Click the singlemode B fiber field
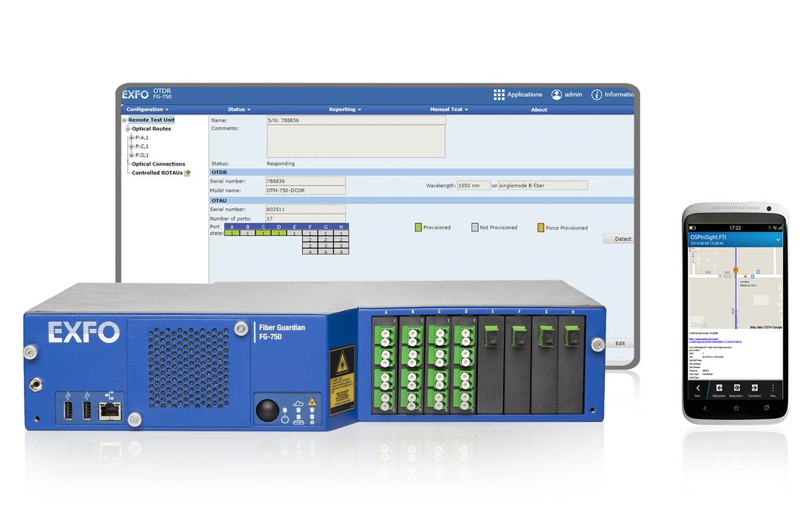This screenshot has height=523, width=812. tap(543, 186)
